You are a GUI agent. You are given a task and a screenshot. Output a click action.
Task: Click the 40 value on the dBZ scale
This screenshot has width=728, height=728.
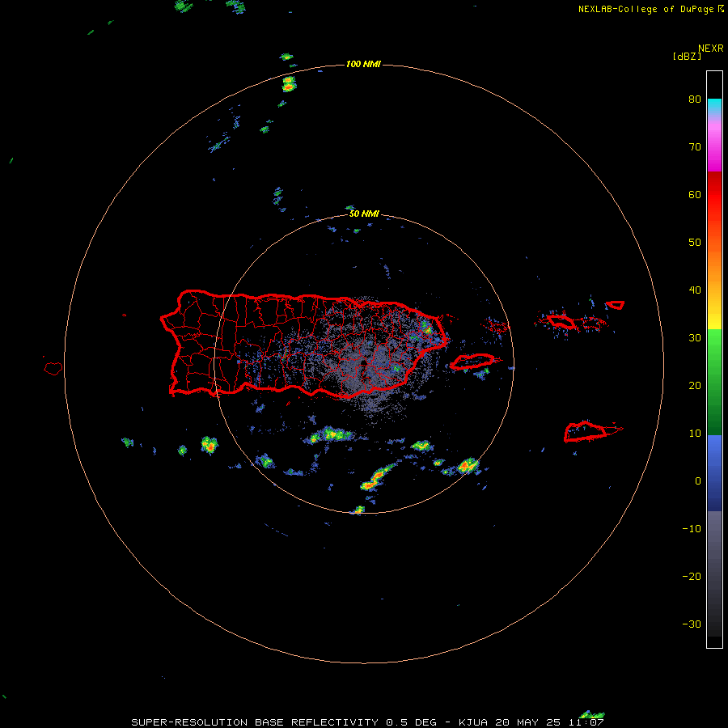pos(695,290)
